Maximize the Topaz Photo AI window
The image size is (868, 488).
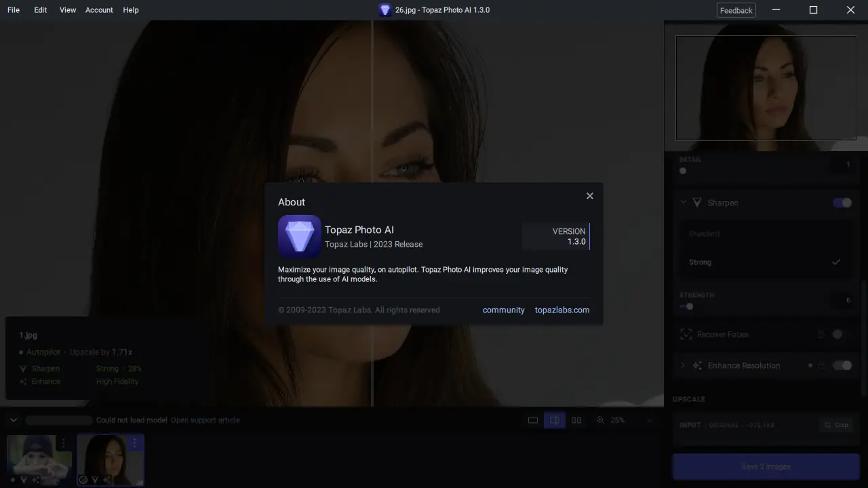[x=814, y=10]
